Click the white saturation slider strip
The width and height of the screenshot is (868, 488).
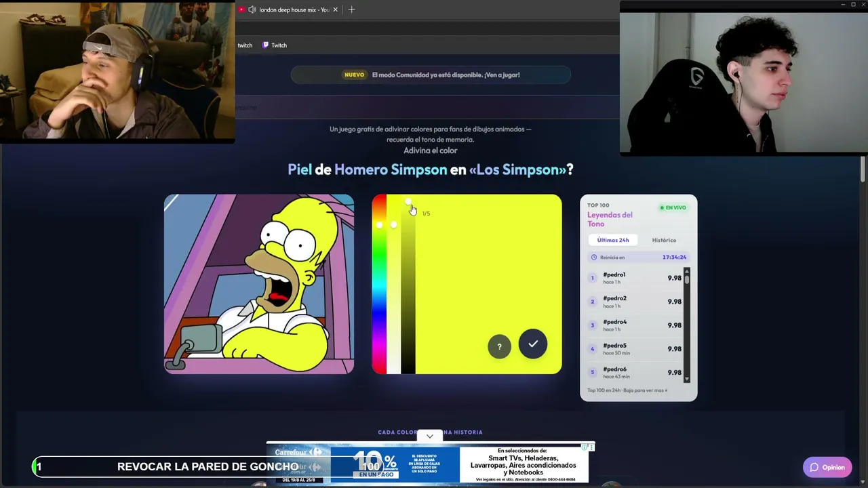point(393,284)
